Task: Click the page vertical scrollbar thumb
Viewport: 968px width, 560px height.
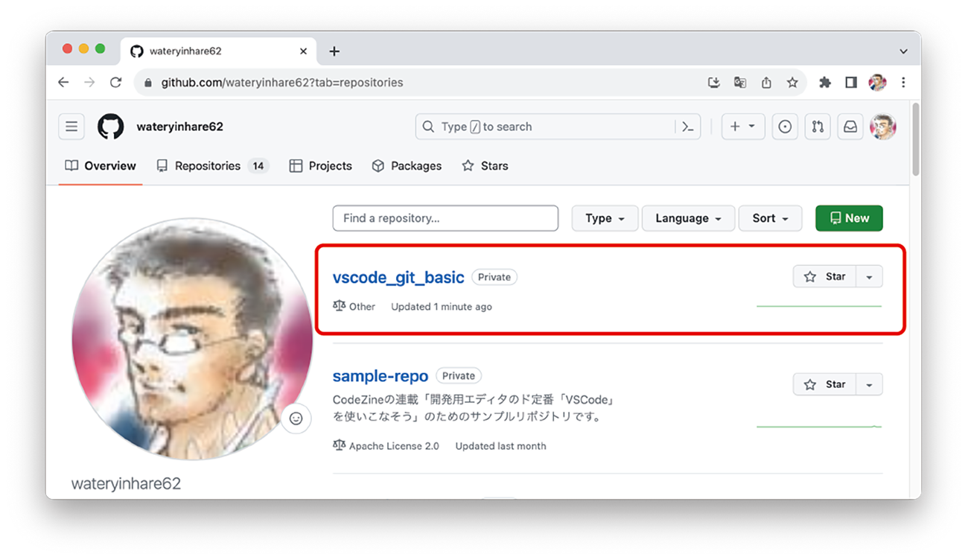Action: point(915,139)
